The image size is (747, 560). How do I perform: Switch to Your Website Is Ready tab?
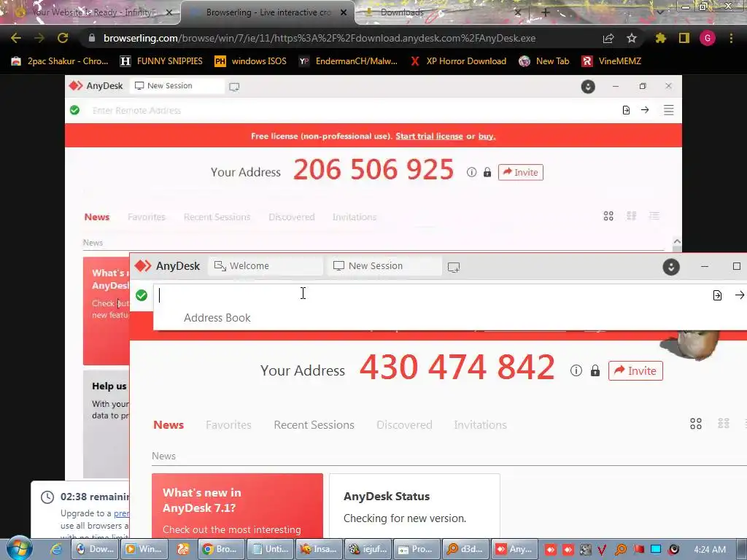93,12
